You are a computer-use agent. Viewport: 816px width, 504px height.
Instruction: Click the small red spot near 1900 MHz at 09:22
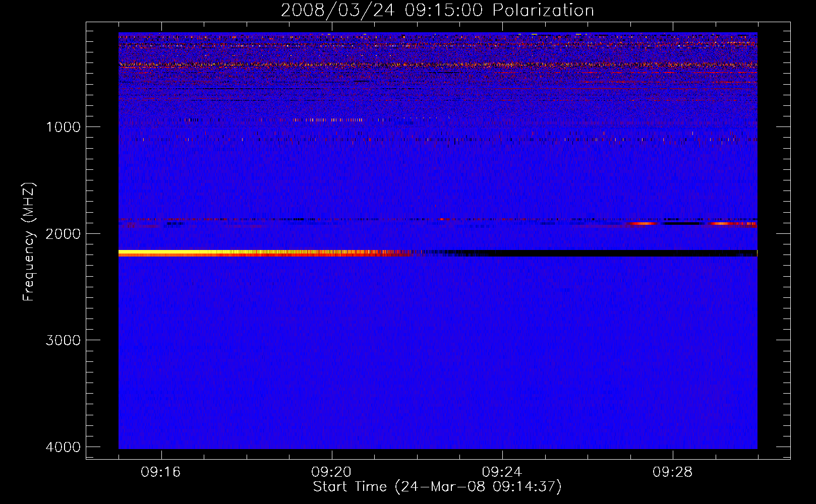pyautogui.click(x=442, y=219)
